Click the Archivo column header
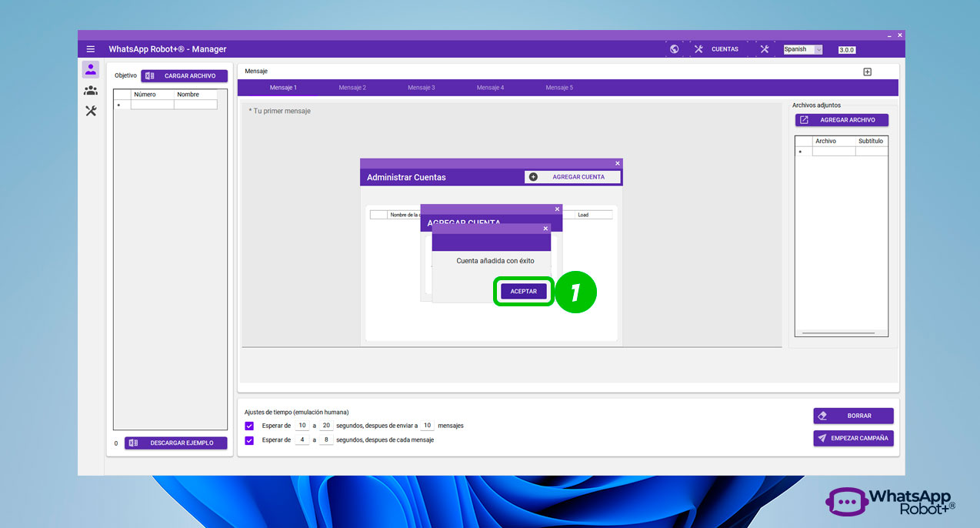The image size is (980, 528). [x=834, y=142]
